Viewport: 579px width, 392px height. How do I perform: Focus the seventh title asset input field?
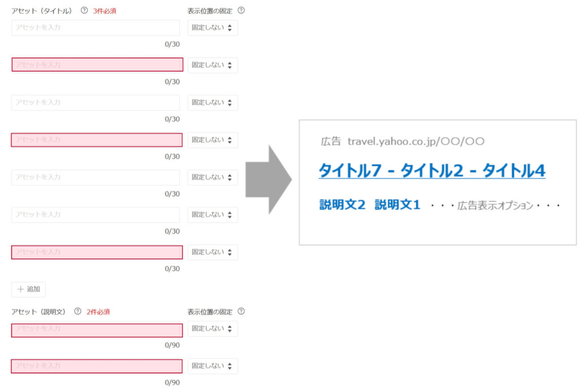coord(97,252)
